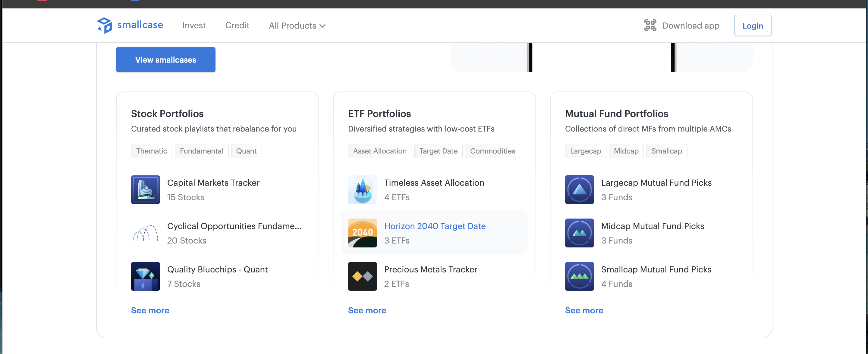Select the Target Date filter tag
Viewport: 868px width, 354px height.
[438, 151]
